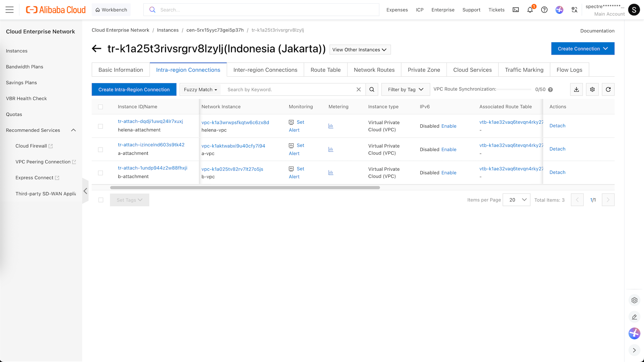Switch to the Route Table tab
644x362 pixels.
click(325, 70)
